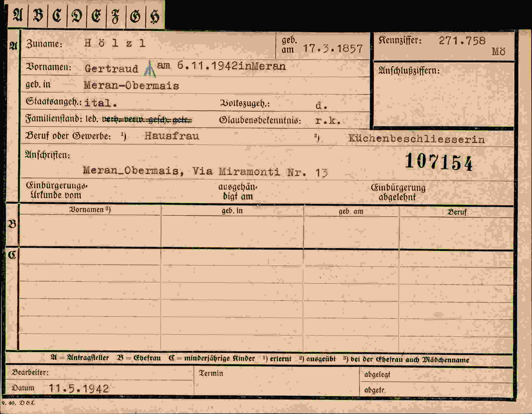Viewport: 532px width, 414px height.
Task: Click the religion value 'r.k.'
Action: pos(328,121)
